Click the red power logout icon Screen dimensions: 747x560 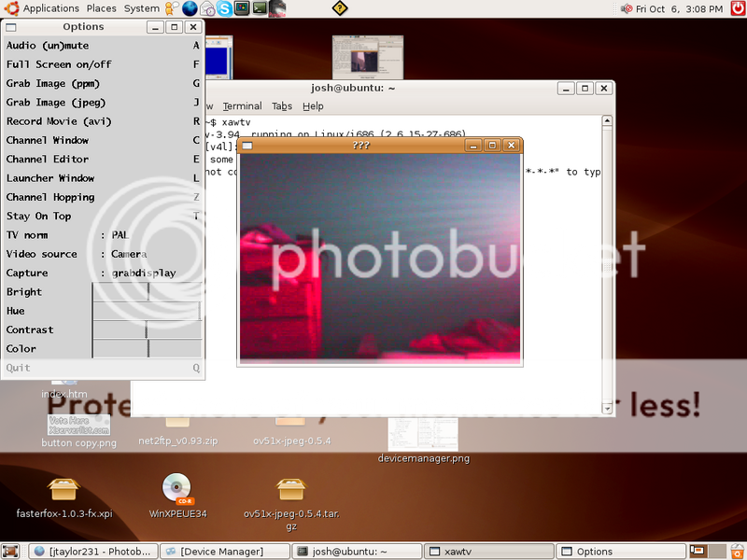[737, 8]
